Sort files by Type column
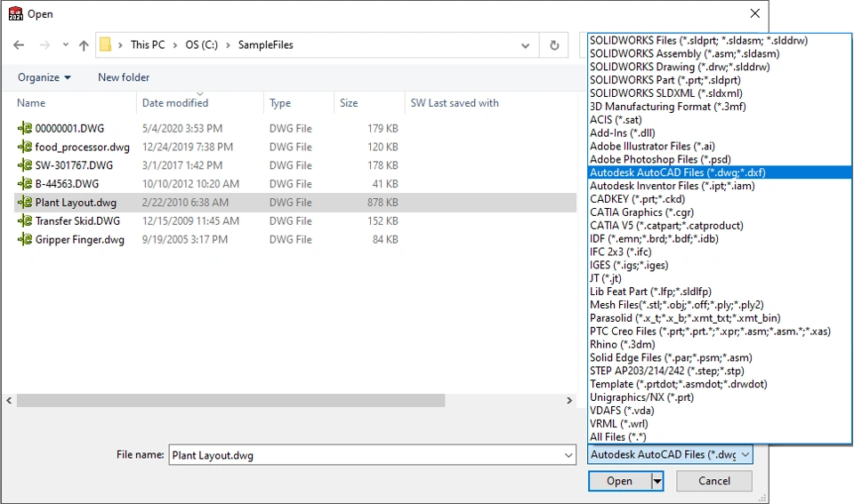 coord(280,103)
